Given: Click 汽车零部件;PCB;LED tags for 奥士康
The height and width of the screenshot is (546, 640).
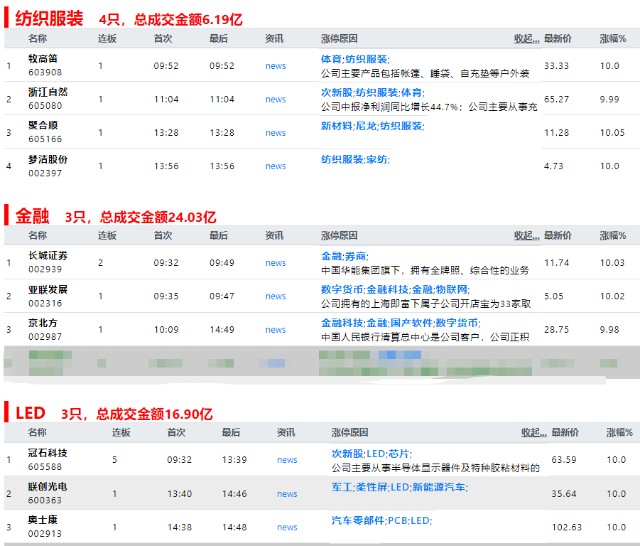Looking at the screenshot, I should (382, 521).
